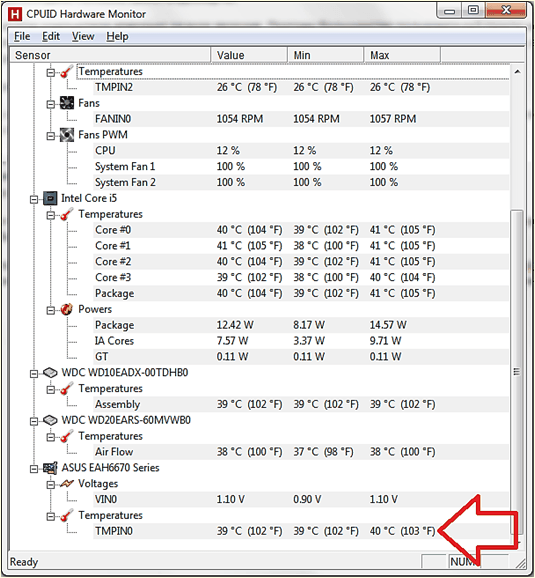Click the 12.42 W Package power value

(x=235, y=325)
